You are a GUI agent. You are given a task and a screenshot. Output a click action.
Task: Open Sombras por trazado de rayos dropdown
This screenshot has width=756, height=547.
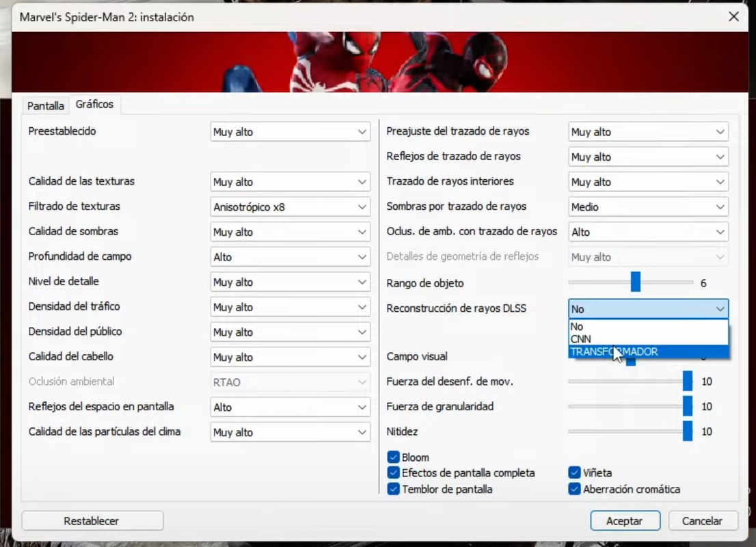[648, 207]
